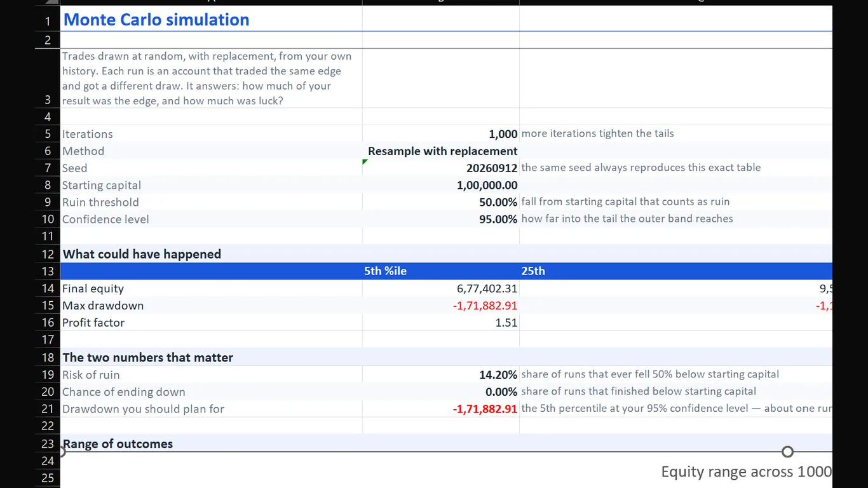The height and width of the screenshot is (488, 868).
Task: Click the "Equity range across 1000" chart title
Action: [x=746, y=472]
